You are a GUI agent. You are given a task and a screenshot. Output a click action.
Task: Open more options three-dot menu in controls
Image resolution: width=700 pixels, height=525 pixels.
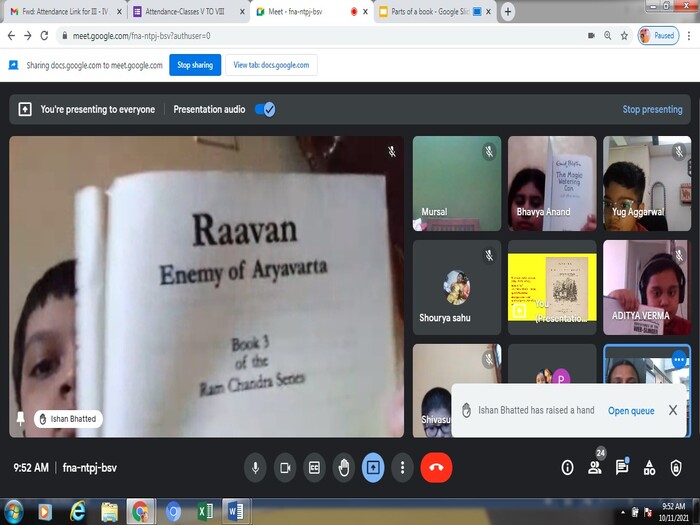tap(402, 467)
